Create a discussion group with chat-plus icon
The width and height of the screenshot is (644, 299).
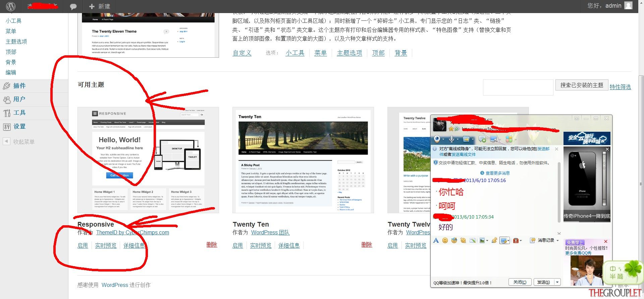click(482, 139)
